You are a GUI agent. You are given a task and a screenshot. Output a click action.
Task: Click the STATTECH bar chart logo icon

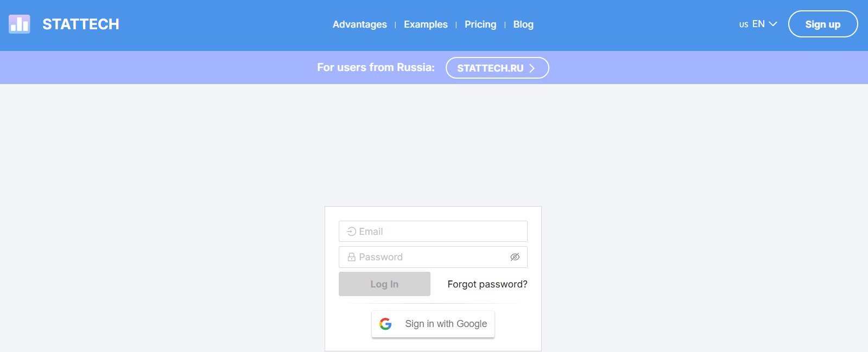click(x=20, y=24)
